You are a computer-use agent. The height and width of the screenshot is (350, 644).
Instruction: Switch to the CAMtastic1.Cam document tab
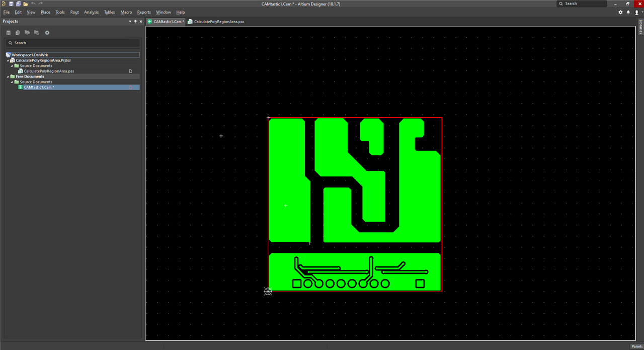coord(166,22)
